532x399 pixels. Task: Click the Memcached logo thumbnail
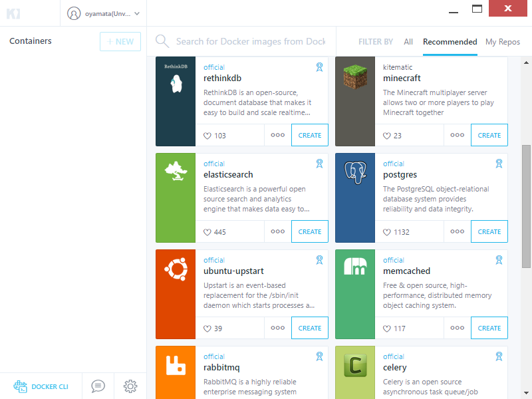(355, 266)
